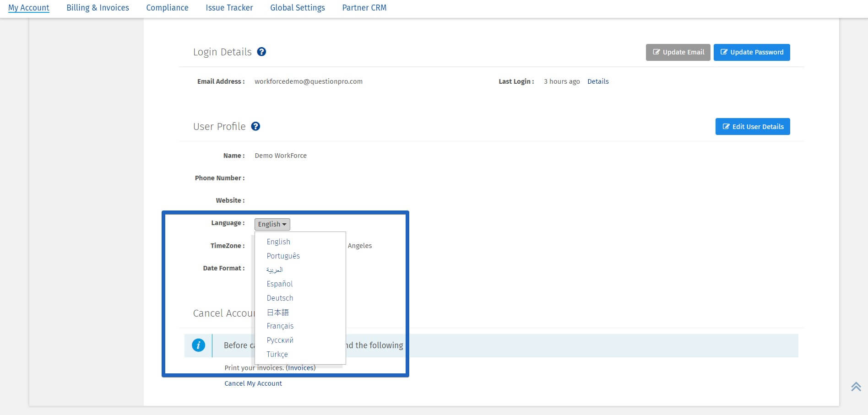Click the pencil icon on Update Password
868x415 pixels.
tap(724, 52)
